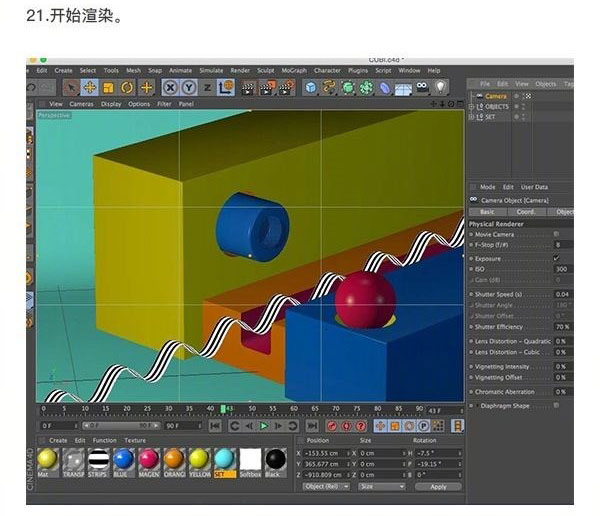The width and height of the screenshot is (600, 516).
Task: Edit the ISO value field
Action: click(563, 269)
